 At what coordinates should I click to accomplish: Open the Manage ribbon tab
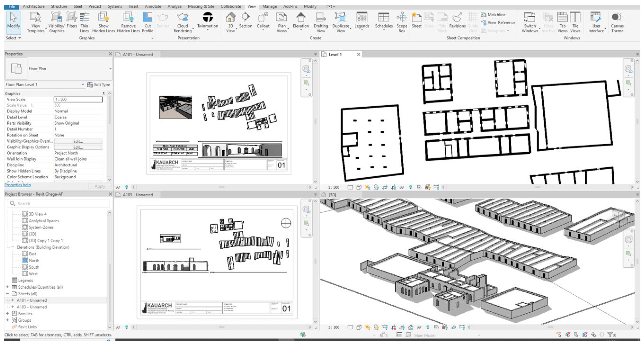point(269,6)
